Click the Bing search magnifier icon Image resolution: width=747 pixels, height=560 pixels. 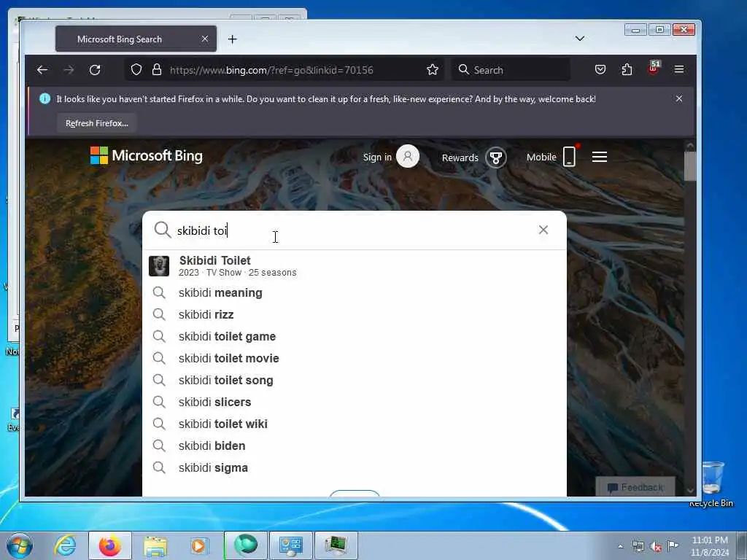[163, 230]
